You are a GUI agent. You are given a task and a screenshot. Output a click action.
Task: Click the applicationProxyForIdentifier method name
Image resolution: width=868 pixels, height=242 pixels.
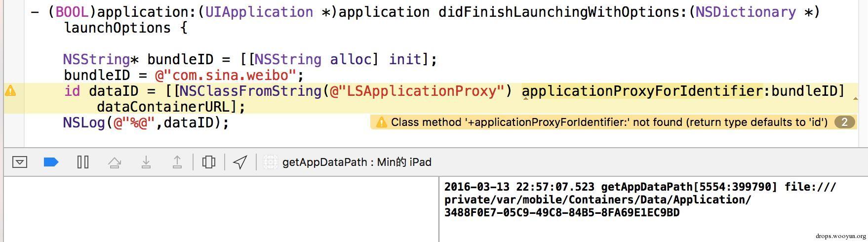point(642,91)
